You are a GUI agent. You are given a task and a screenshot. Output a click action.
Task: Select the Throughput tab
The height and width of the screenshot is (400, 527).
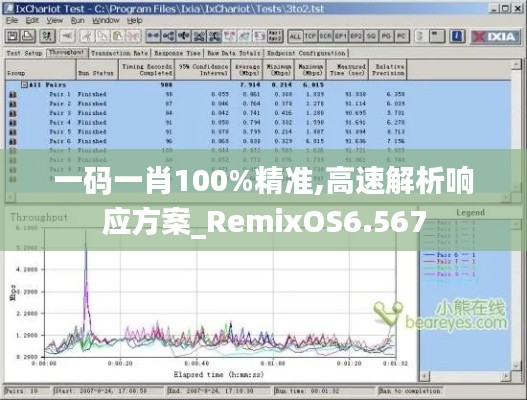coord(67,52)
